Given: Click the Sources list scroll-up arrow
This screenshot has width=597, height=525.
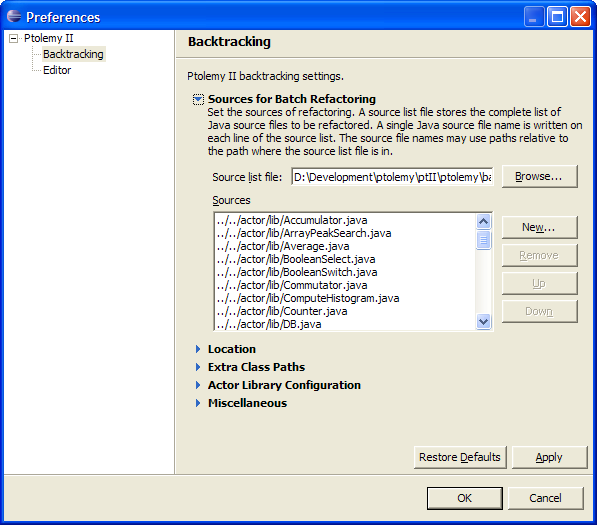Looking at the screenshot, I should click(x=484, y=221).
